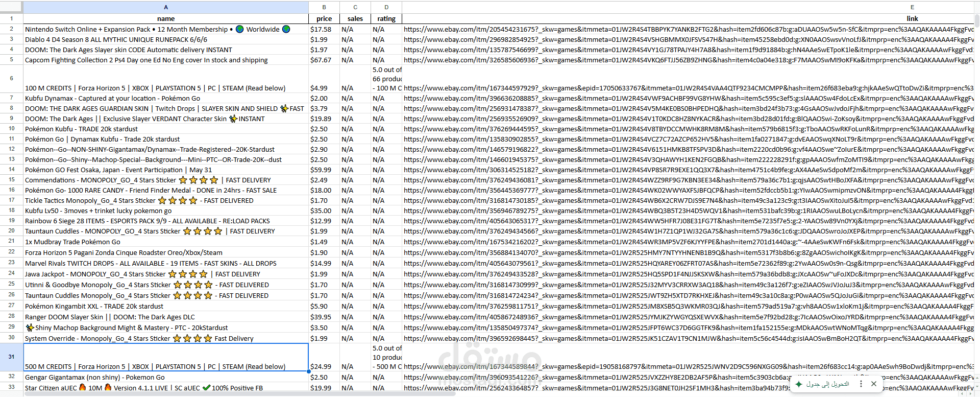Viewport: 980px width, 397px height.
Task: Select the 'Rainbow 6 Siege 28 ITEMS' cell
Action: pyautogui.click(x=166, y=221)
